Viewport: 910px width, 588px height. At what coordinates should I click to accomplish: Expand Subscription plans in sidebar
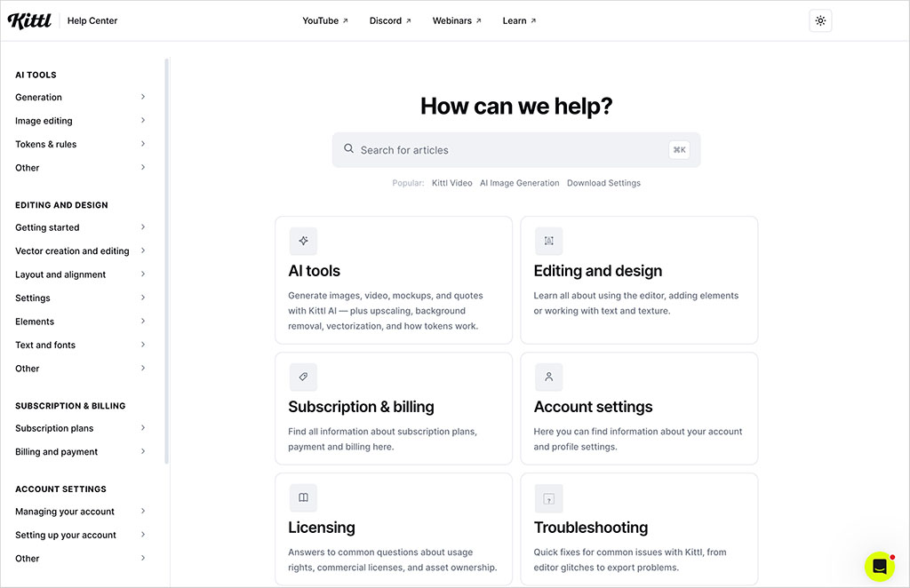click(x=80, y=428)
